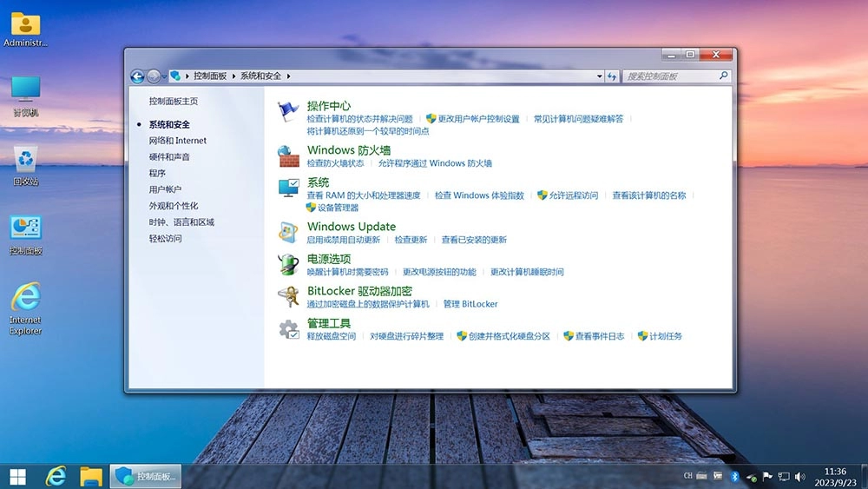This screenshot has height=489, width=868.
Task: Open the 操作中心 heading link
Action: pyautogui.click(x=329, y=106)
